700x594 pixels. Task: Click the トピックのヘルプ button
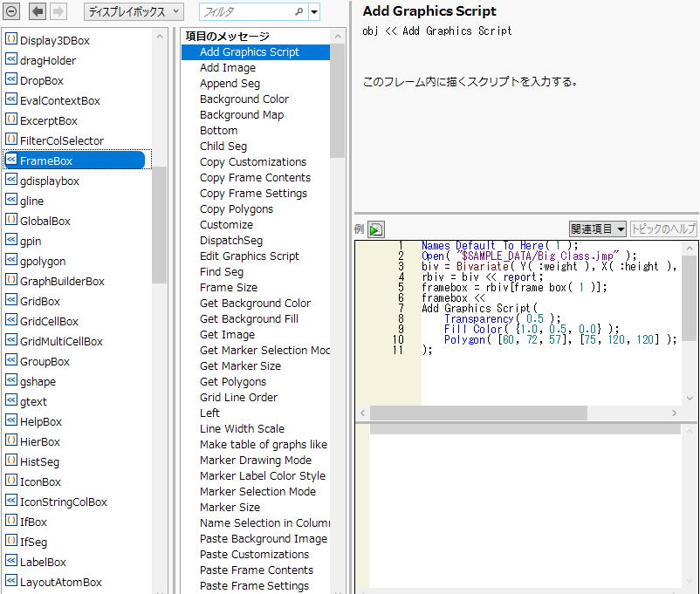[x=663, y=229]
